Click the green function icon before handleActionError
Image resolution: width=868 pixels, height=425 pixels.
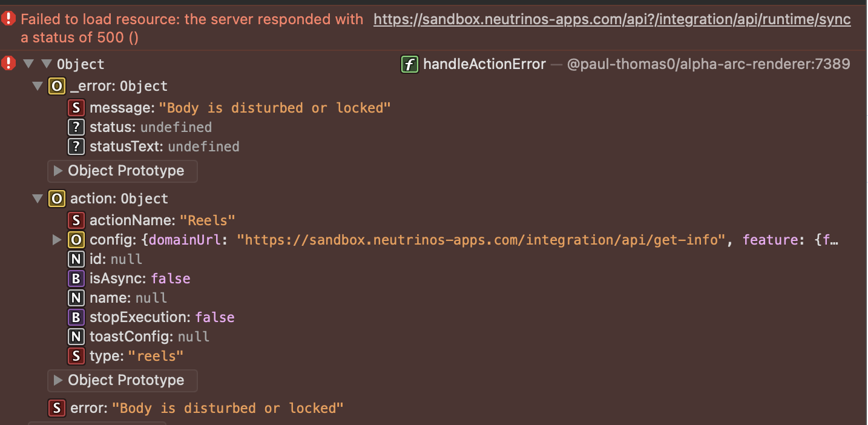(x=410, y=64)
